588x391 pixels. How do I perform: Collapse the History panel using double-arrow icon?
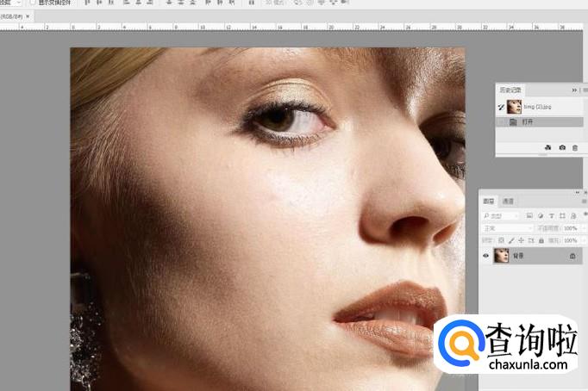coord(574,90)
